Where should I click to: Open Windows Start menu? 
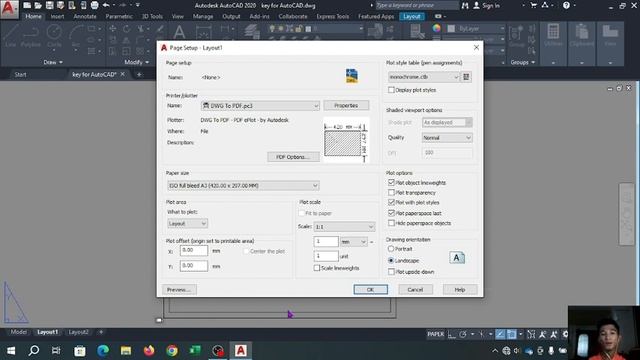click(x=11, y=350)
